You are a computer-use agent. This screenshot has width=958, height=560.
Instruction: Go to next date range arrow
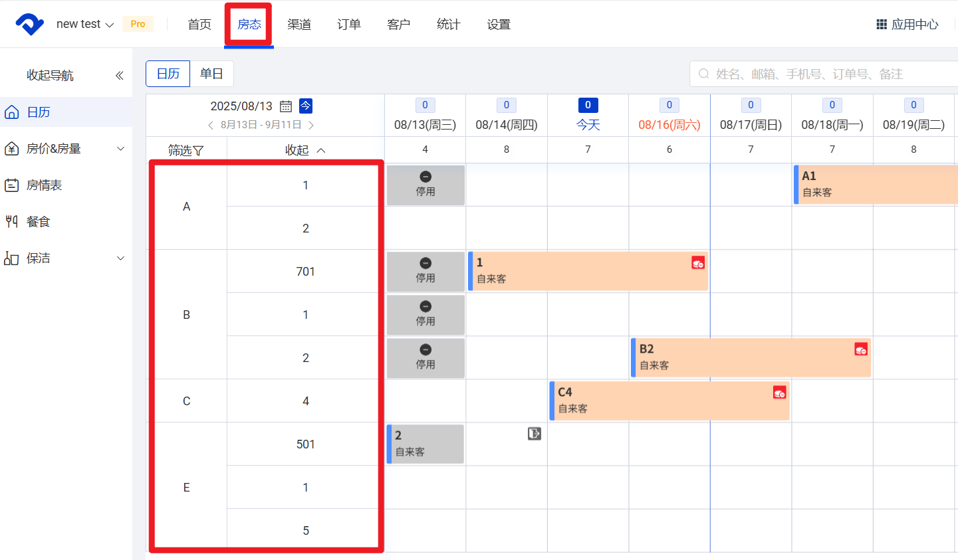pyautogui.click(x=311, y=125)
